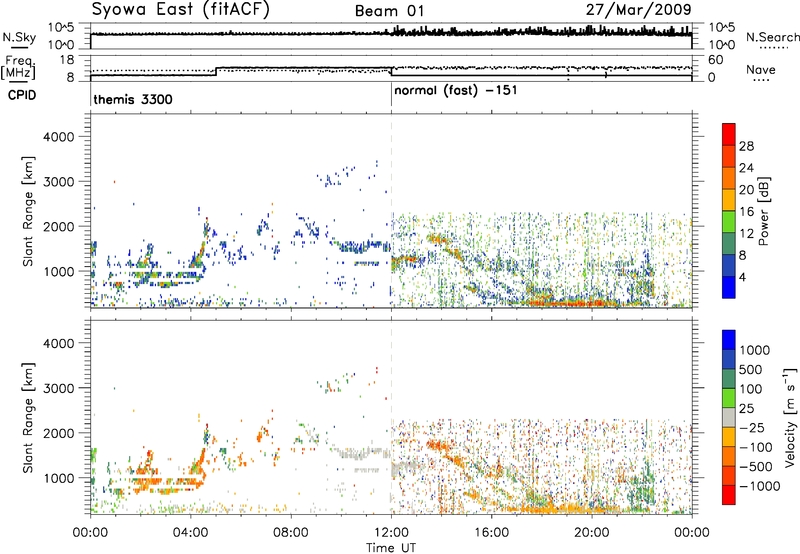Pick the Velocity colorbar segment between -500 and -100
This screenshot has width=800, height=554.
[729, 456]
